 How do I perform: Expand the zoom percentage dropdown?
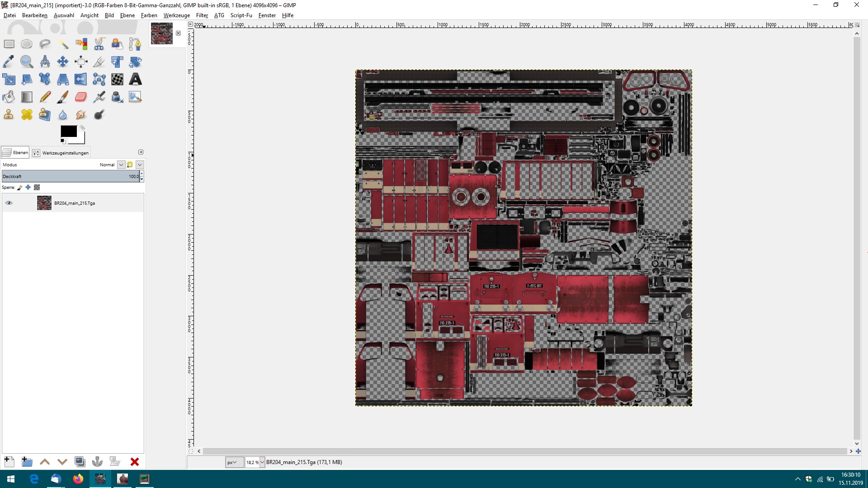(x=262, y=462)
